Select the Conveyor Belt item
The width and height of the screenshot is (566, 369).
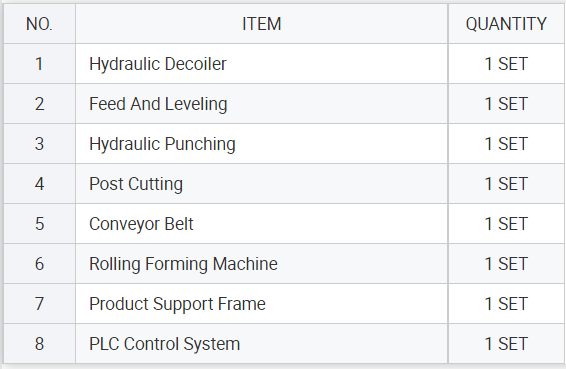(262, 224)
